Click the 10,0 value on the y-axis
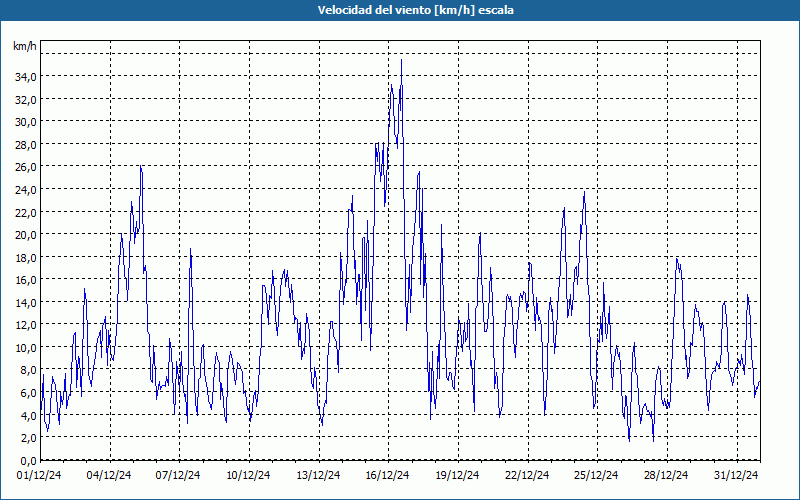Viewport: 800px width, 500px height. coord(27,347)
